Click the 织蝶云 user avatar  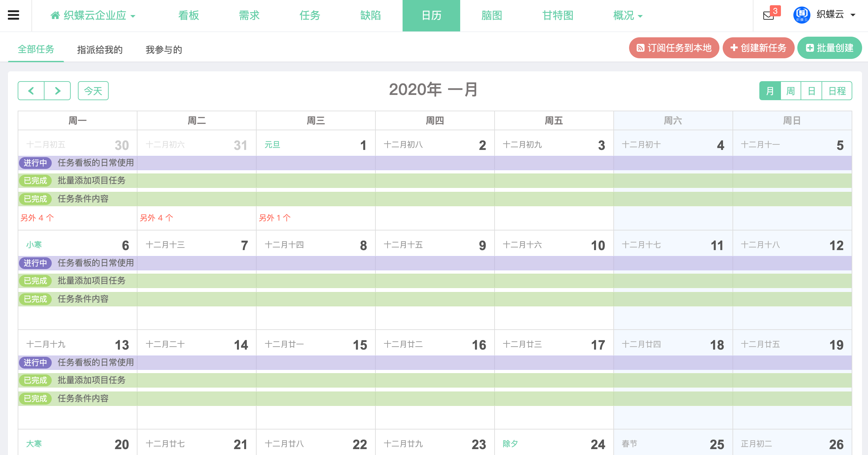(x=801, y=15)
